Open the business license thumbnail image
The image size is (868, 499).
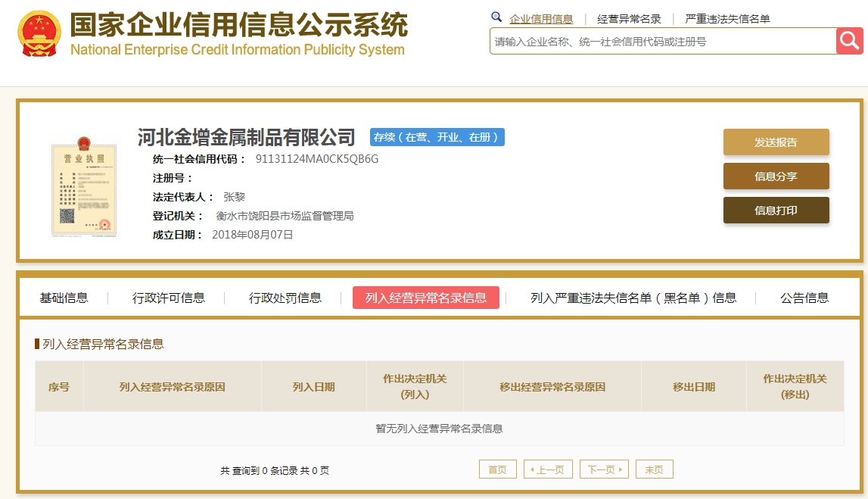pyautogui.click(x=84, y=186)
